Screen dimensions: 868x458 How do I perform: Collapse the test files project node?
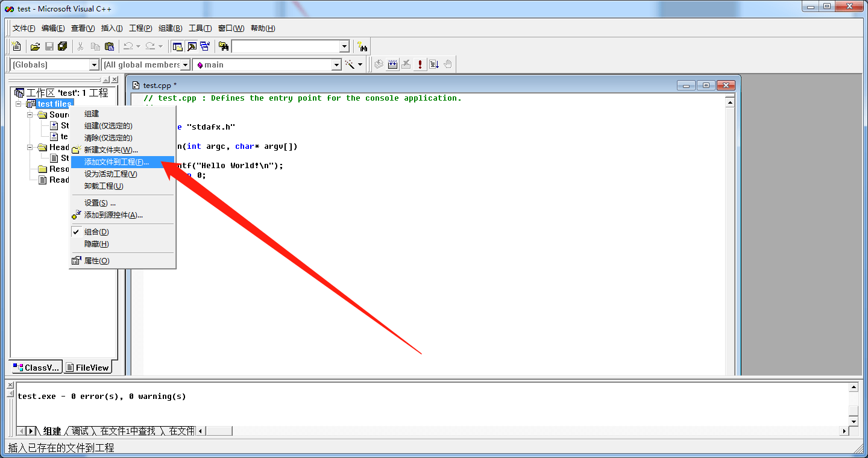coord(19,104)
